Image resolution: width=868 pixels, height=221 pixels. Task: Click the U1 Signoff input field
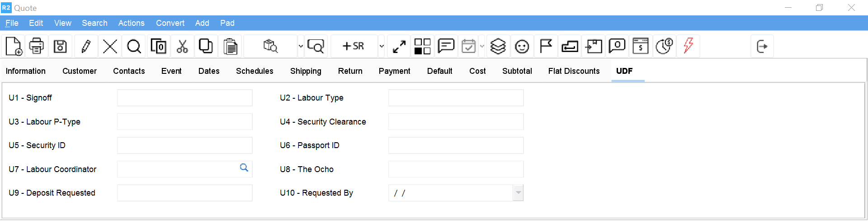point(184,98)
